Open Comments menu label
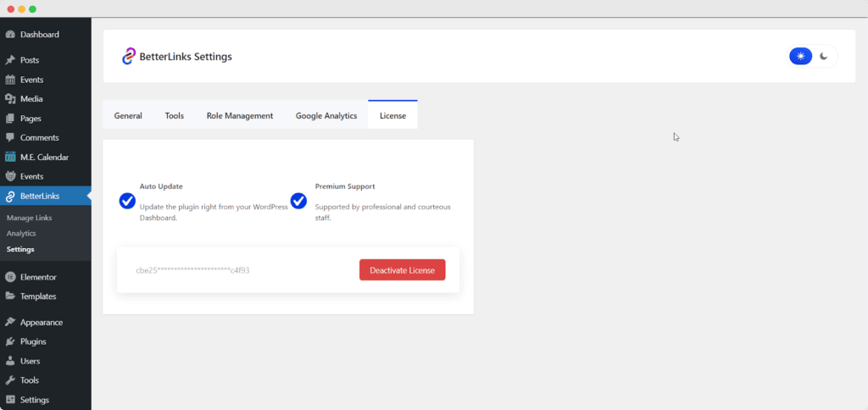The width and height of the screenshot is (868, 410). [39, 138]
